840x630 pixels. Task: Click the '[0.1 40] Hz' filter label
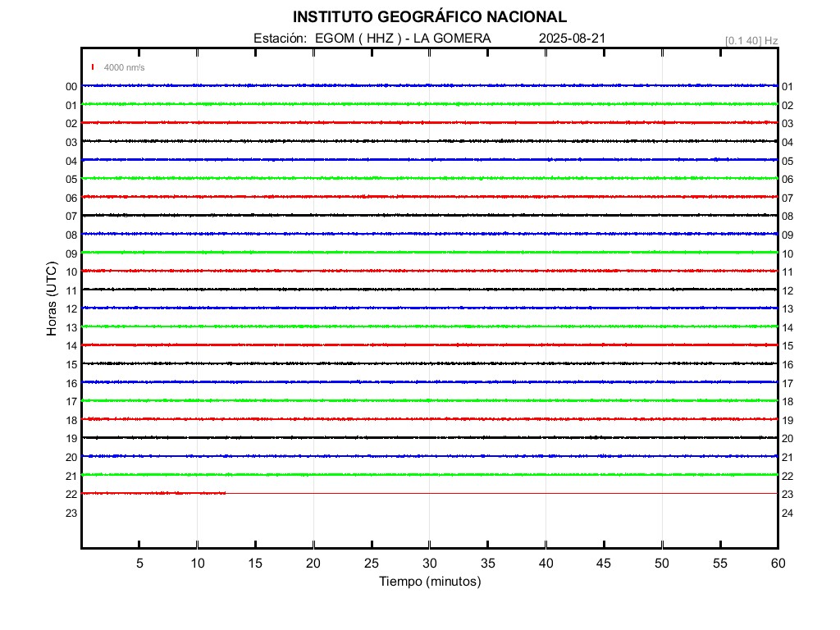click(x=751, y=41)
